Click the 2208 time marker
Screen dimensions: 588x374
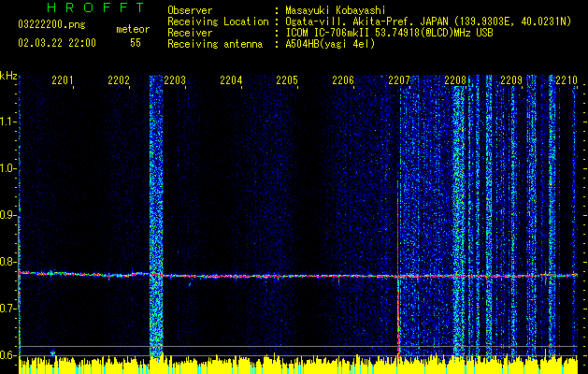[455, 80]
